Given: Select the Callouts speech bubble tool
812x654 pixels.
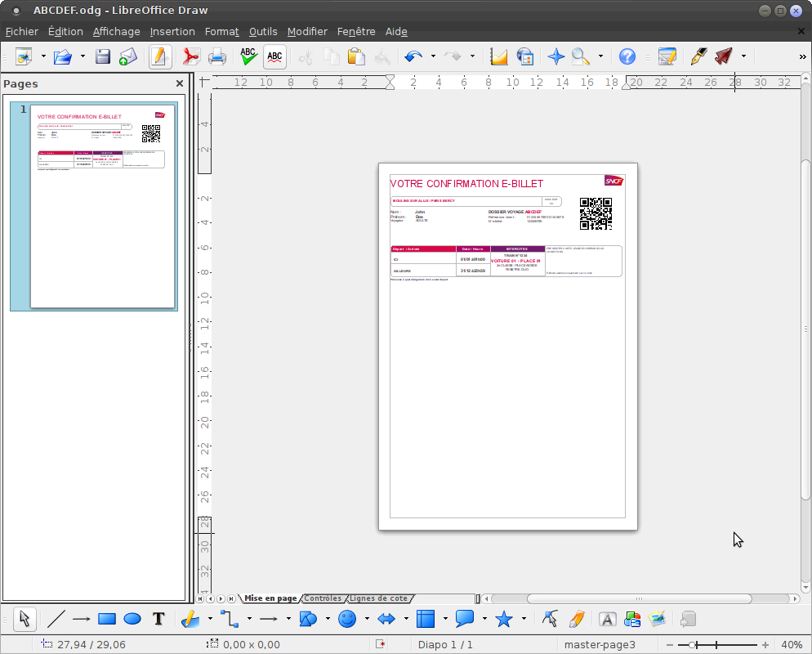Looking at the screenshot, I should coord(465,619).
